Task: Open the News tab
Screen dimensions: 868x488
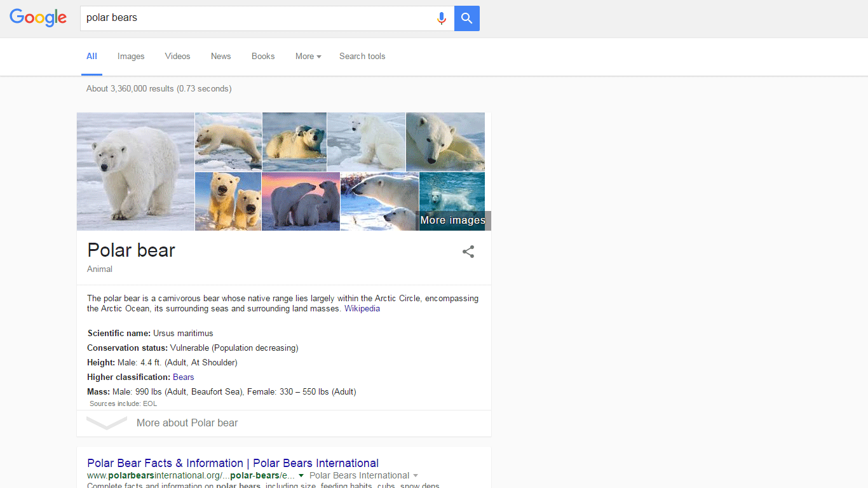Action: [220, 57]
